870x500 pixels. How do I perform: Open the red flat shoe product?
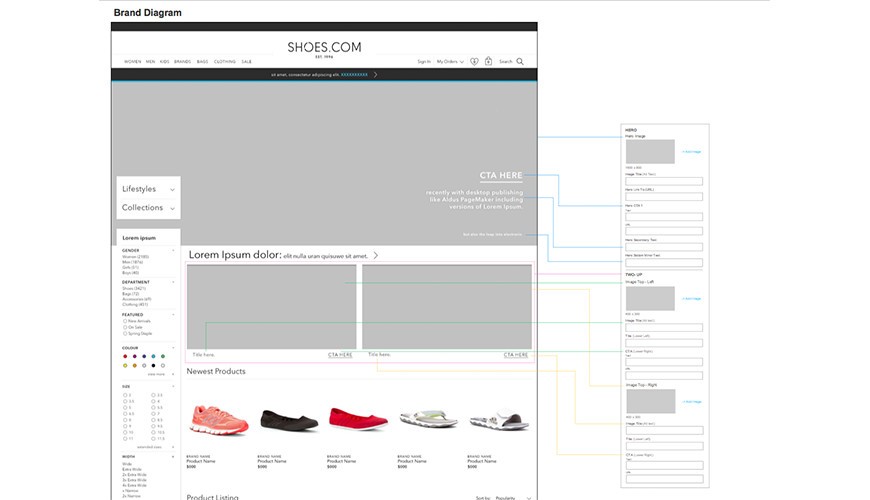point(358,419)
